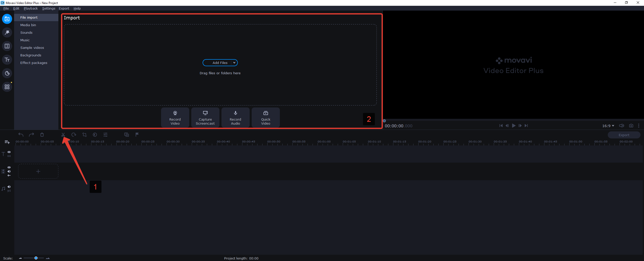Open the Transitions tab in sidebar
This screenshot has height=261, width=644.
(7, 46)
